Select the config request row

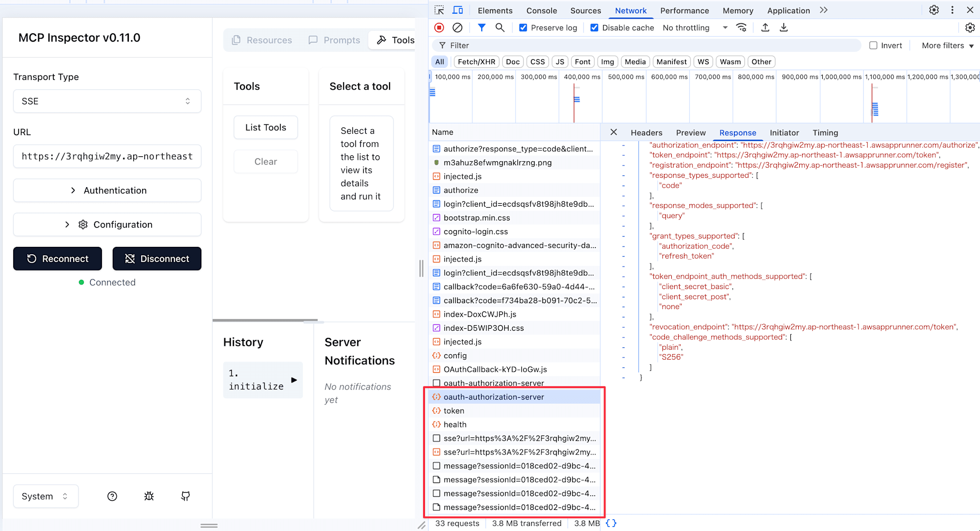point(514,356)
